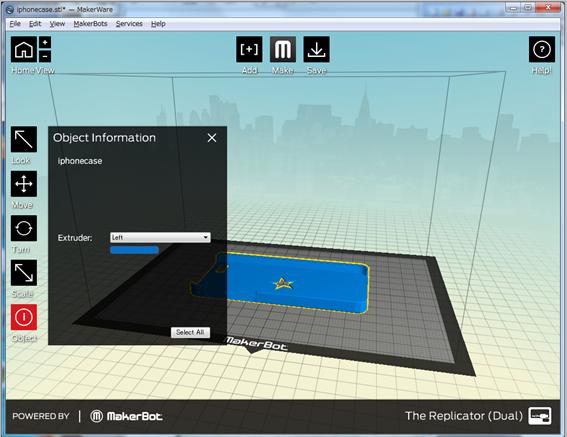Select the Look arrow tool

pos(24,140)
